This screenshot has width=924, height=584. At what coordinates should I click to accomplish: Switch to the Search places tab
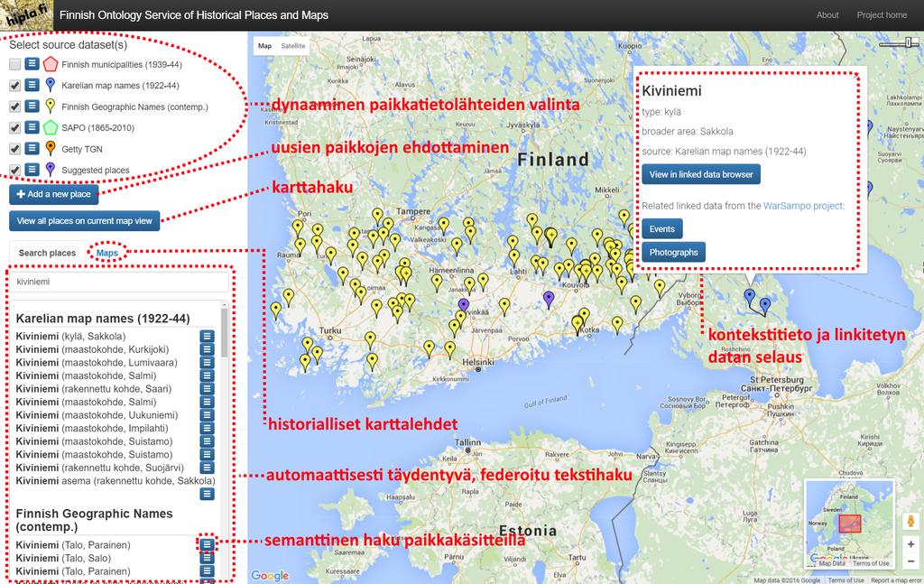pos(47,253)
